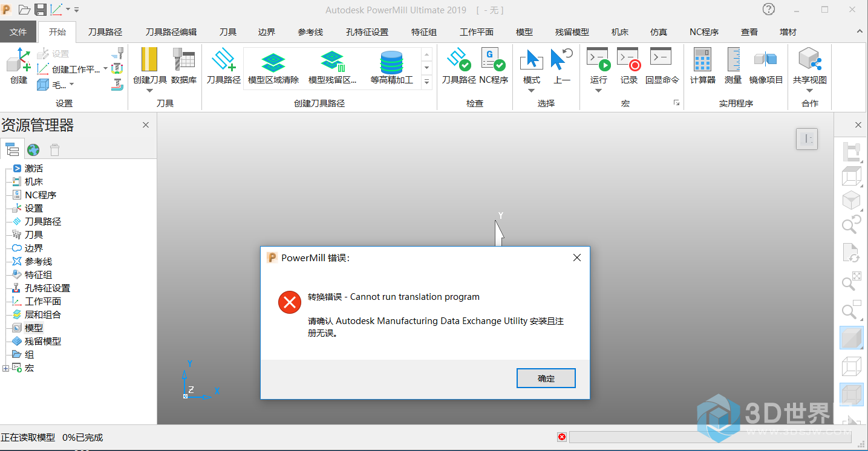Viewport: 868px width, 451px height.
Task: Click the workplane axes icon in quick access
Action: pos(57,10)
